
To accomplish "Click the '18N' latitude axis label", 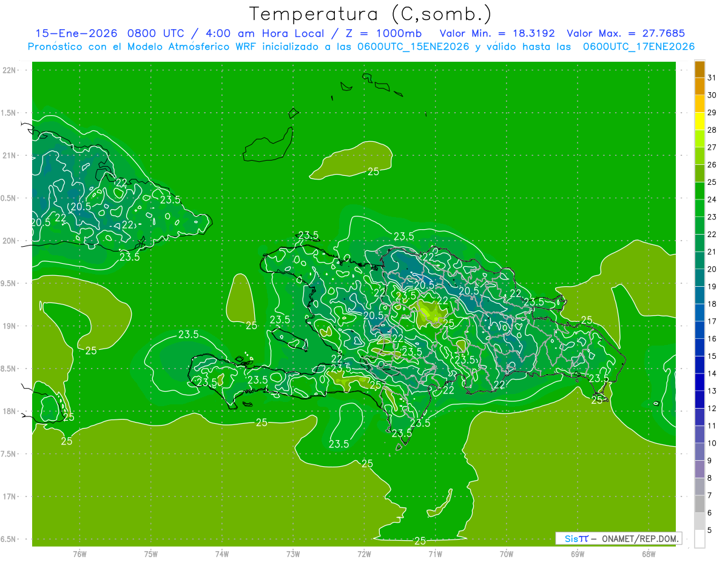I will (x=8, y=412).
